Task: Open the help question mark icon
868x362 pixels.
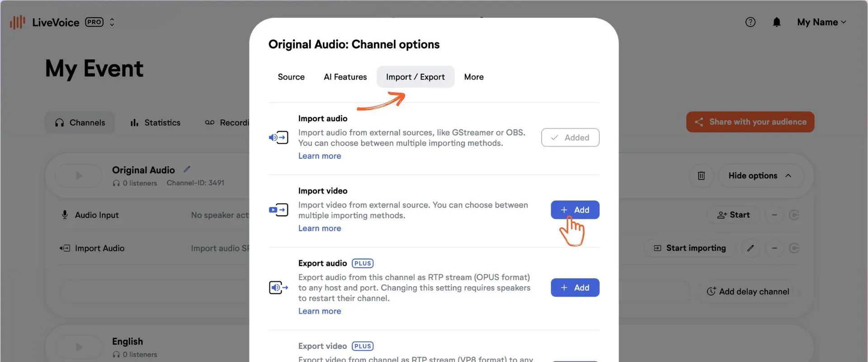Action: 750,22
